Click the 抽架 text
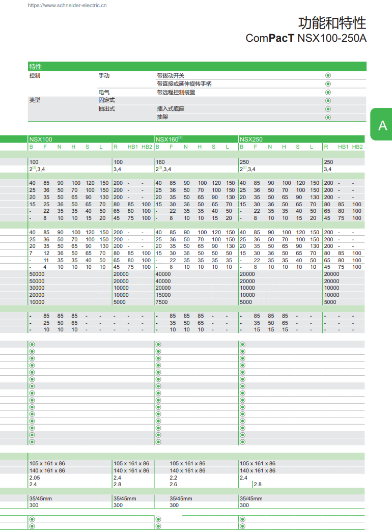Image resolution: width=392 pixels, height=532 pixels. [162, 117]
